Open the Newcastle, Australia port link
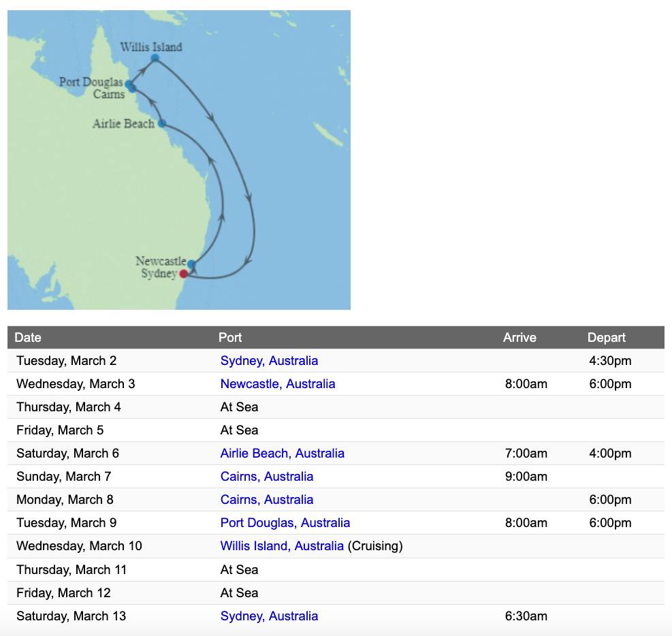Image resolution: width=672 pixels, height=636 pixels. pos(277,384)
